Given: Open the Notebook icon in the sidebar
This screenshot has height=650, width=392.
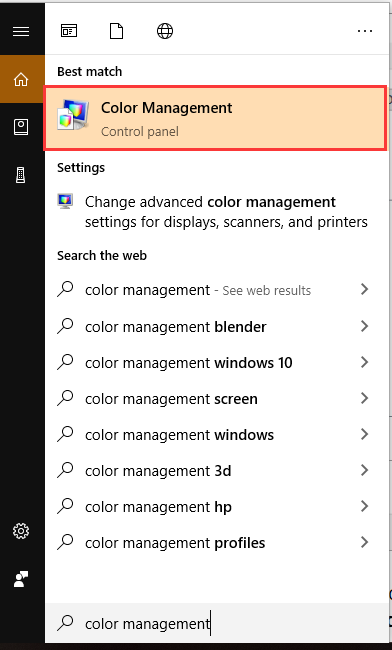Looking at the screenshot, I should coord(21,127).
